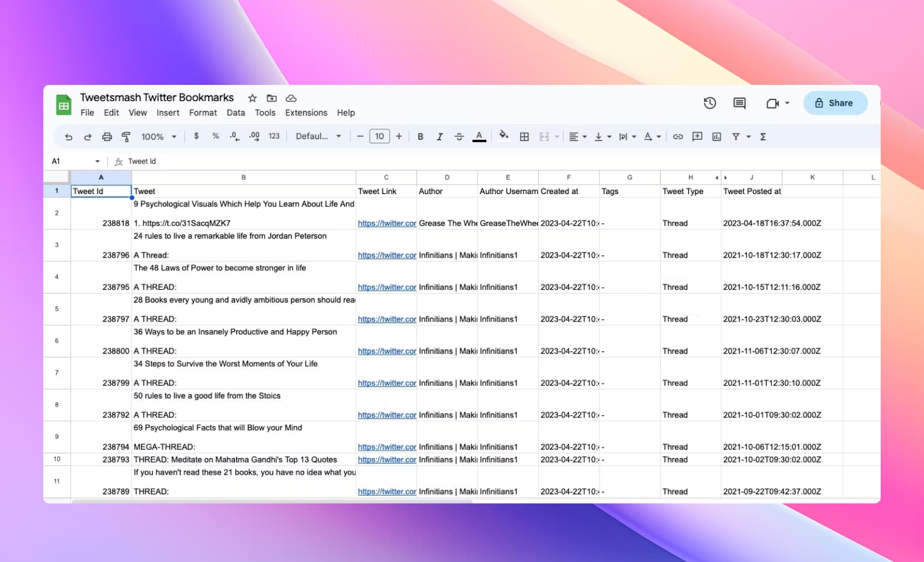
Task: Open the Google Sheets home icon
Action: coord(64,105)
